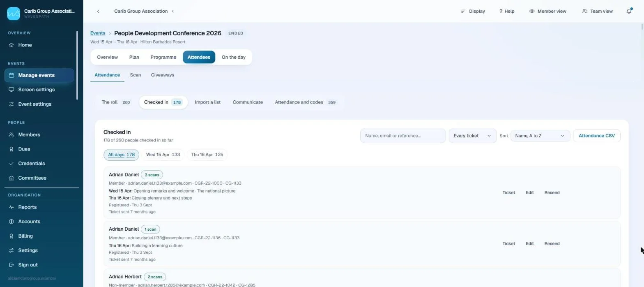This screenshot has height=287, width=644.
Task: Click the Reports pulse icon
Action: point(11,207)
